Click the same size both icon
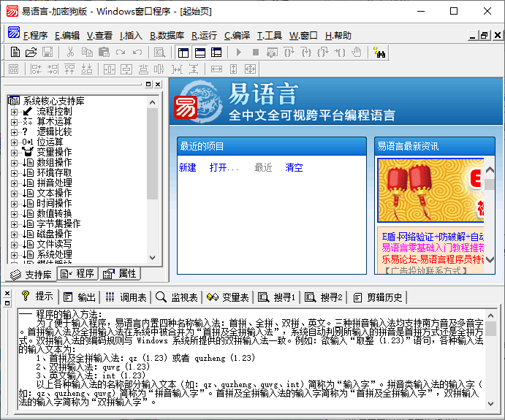Screen dimensions: 505x420 pyautogui.click(x=250, y=69)
